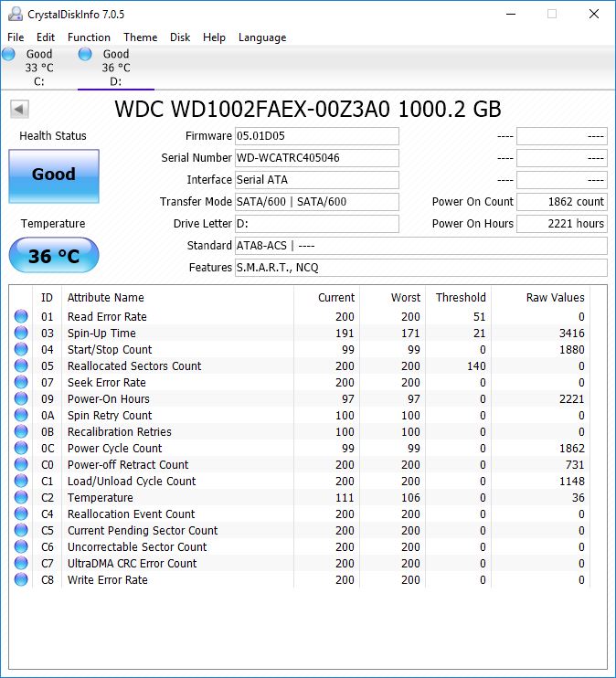Click status orb for UltraDMA CRC Error Count
Screen dimensions: 616x678
(21, 563)
